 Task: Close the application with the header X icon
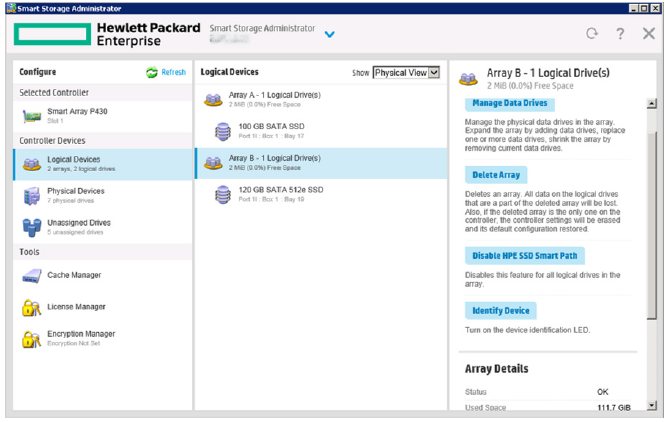point(649,34)
